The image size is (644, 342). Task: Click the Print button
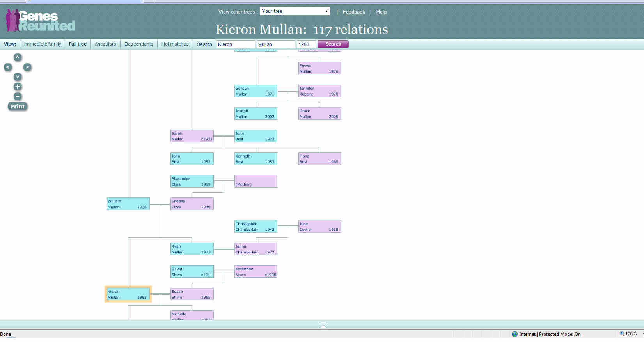17,106
